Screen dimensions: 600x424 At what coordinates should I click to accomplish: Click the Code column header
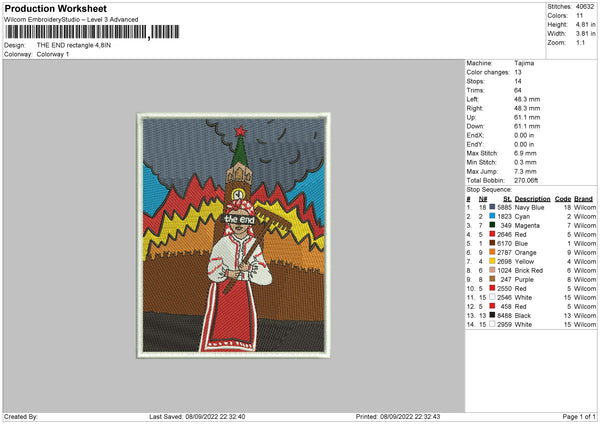pyautogui.click(x=563, y=198)
